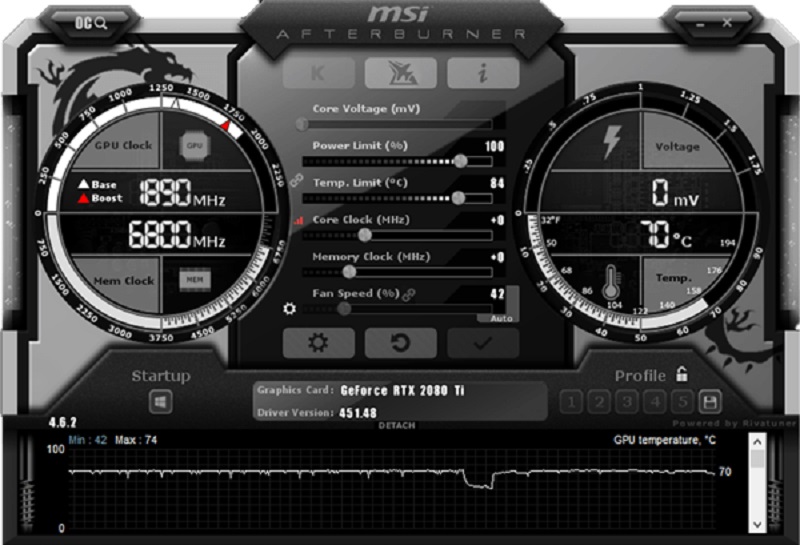Select profile slot 1
This screenshot has height=545, width=800.
[x=571, y=402]
